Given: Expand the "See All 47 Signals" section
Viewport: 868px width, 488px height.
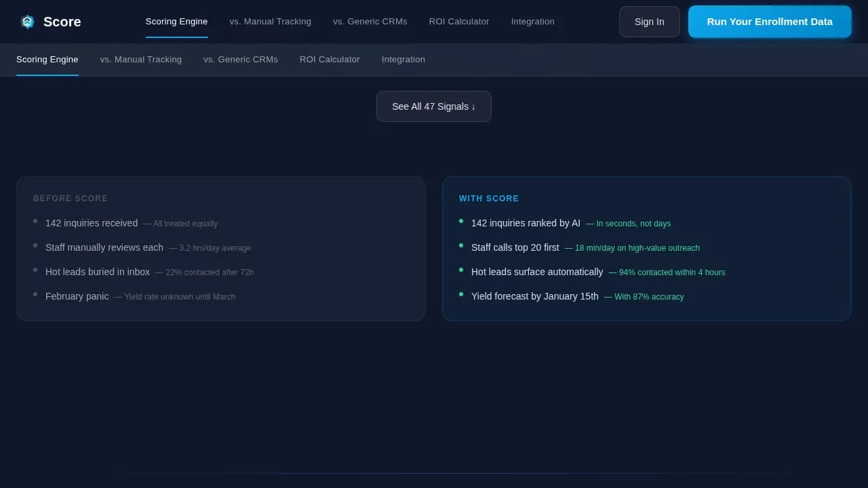Looking at the screenshot, I should (x=434, y=106).
